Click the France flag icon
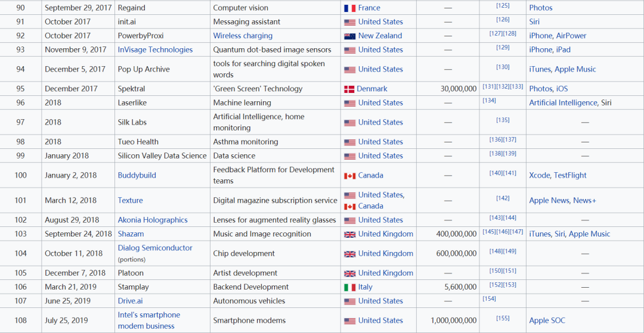 [x=349, y=8]
